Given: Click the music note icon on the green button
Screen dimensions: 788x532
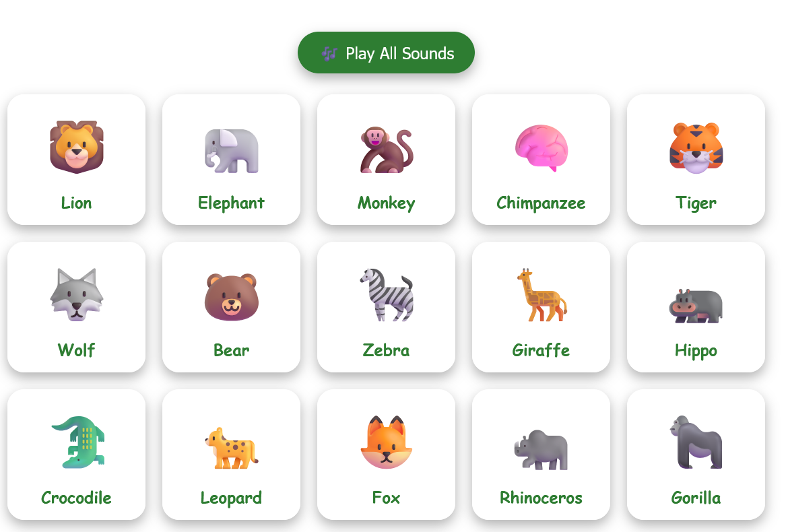Looking at the screenshot, I should [x=329, y=52].
